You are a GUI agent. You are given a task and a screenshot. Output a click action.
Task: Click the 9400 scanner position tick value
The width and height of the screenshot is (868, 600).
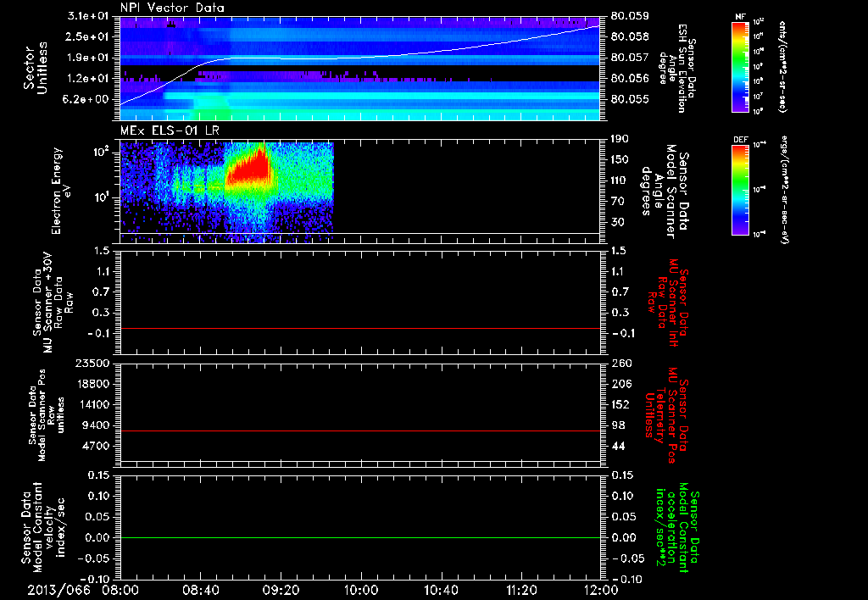(x=96, y=425)
